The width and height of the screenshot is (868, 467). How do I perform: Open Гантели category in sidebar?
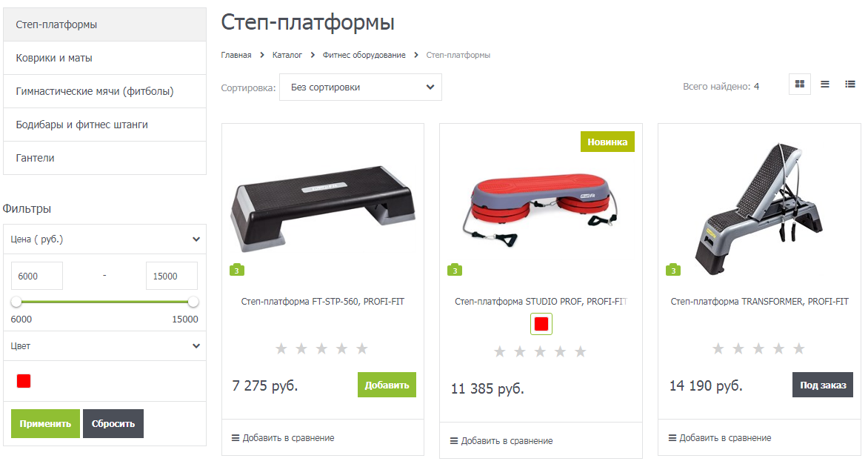click(104, 158)
